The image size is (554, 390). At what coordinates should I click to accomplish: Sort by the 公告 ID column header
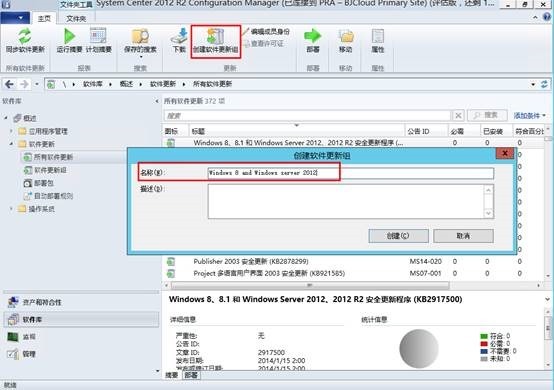[426, 131]
